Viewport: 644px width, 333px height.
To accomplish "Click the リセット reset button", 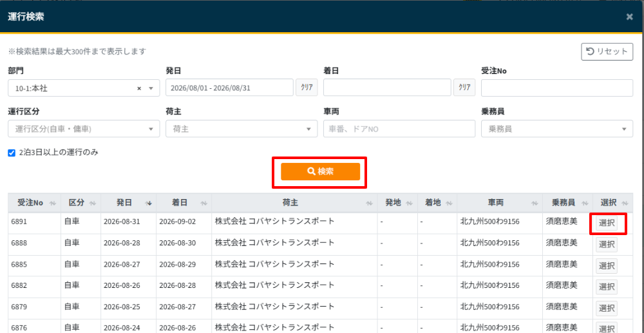I will (607, 52).
